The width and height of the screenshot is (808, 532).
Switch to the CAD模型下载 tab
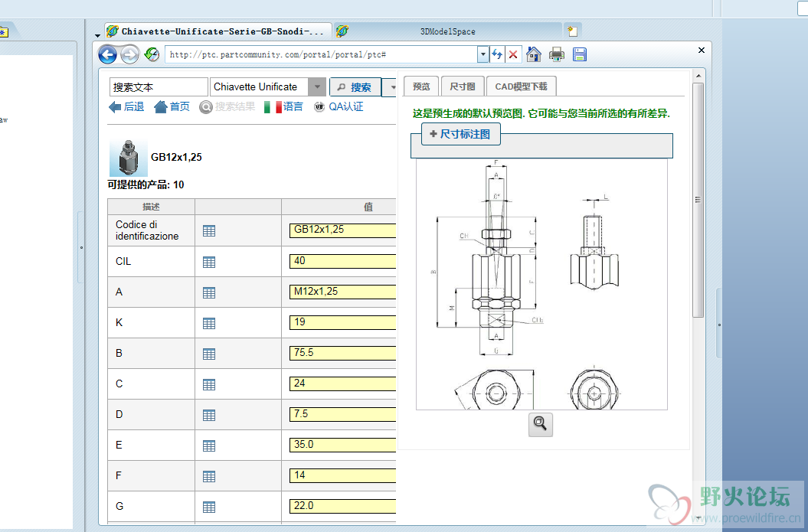521,86
